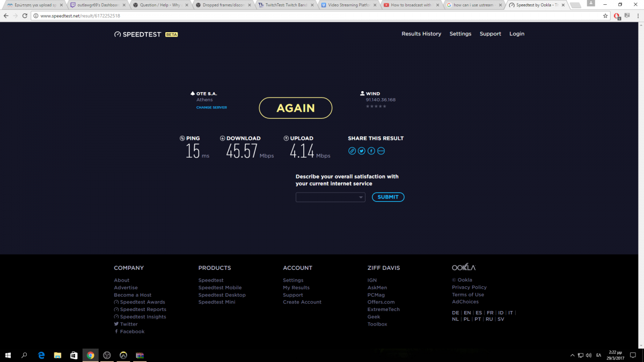Expand the satisfaction rating dropdown
Screen dimensions: 644x362
tap(330, 197)
